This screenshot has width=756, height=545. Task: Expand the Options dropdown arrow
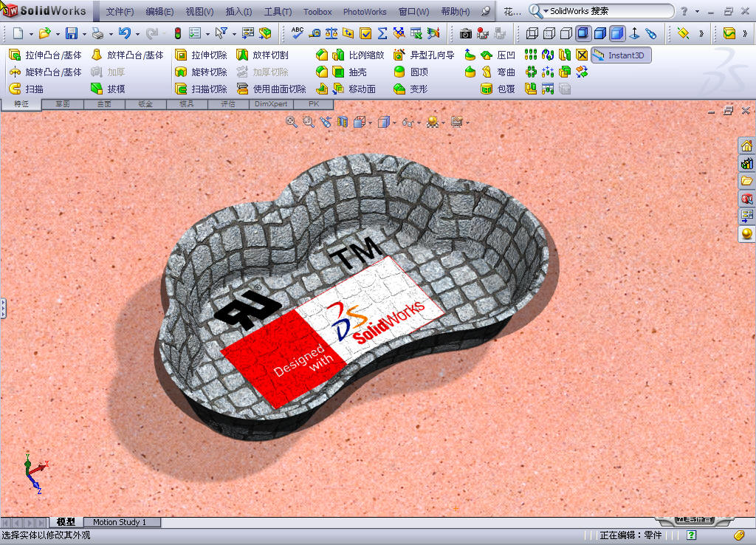click(207, 34)
